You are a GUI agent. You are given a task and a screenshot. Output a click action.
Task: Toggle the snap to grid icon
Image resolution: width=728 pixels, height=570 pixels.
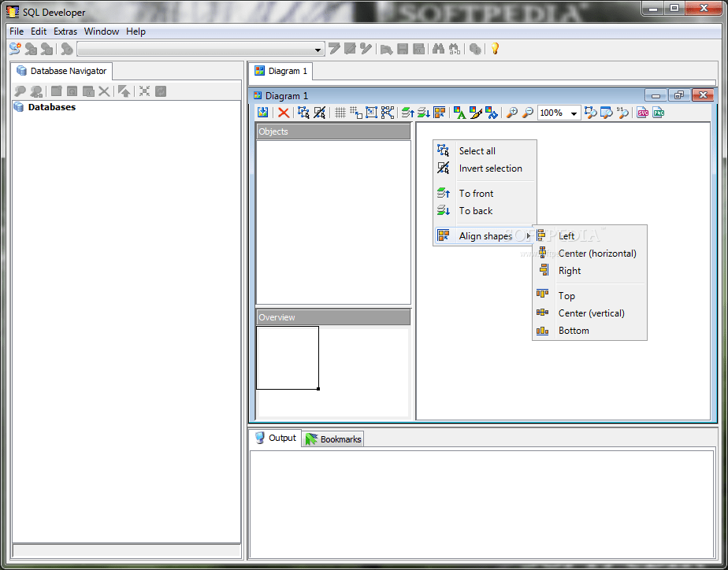click(x=356, y=113)
